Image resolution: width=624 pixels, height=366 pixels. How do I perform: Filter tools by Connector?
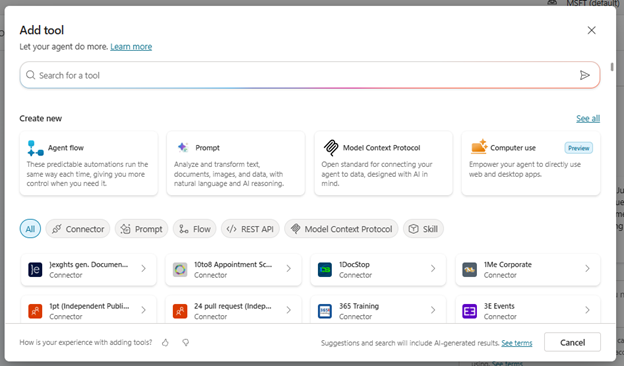78,229
